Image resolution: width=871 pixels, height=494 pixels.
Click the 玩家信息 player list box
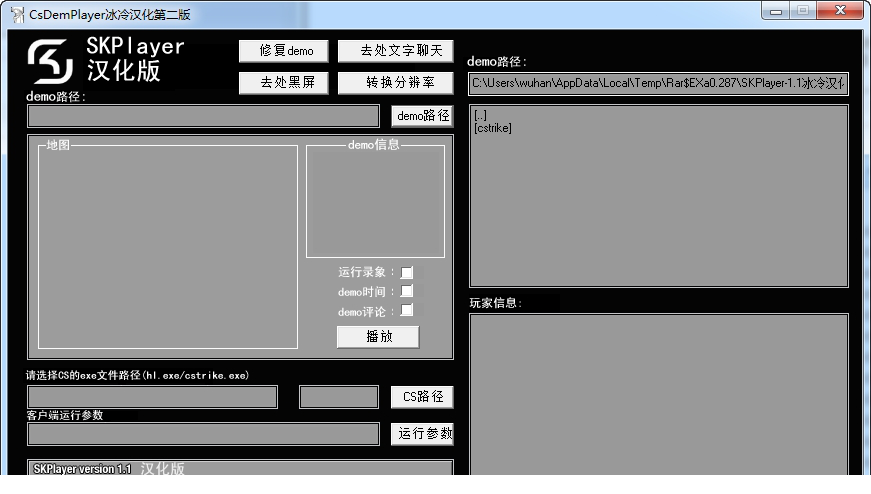(x=659, y=395)
